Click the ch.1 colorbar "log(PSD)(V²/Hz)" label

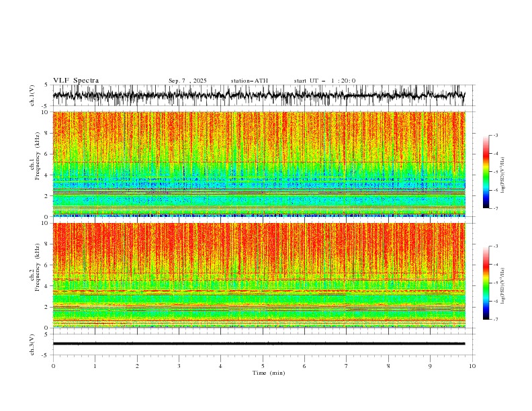coord(502,175)
